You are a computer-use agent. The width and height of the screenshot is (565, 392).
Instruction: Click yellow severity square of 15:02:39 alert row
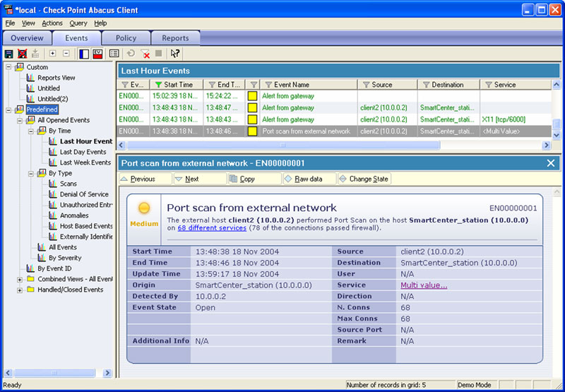[253, 96]
